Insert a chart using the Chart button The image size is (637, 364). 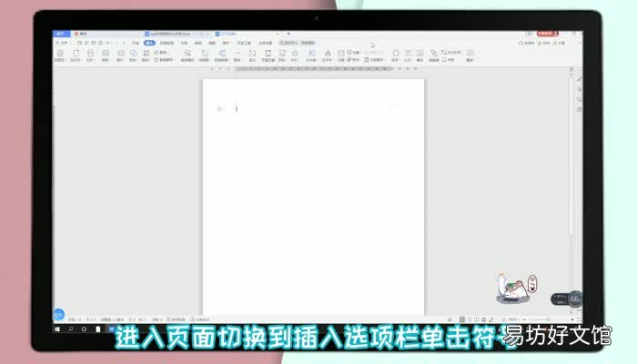tap(161, 53)
